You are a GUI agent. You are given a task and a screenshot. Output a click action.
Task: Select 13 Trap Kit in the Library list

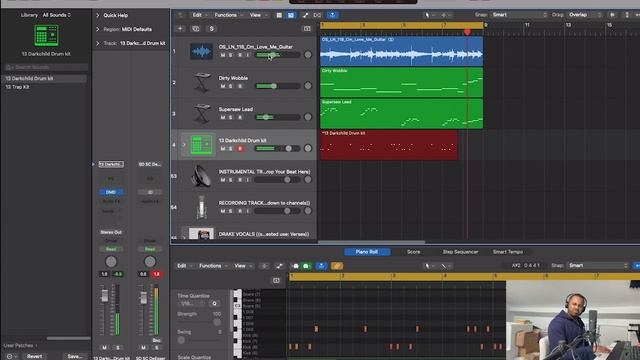18,87
